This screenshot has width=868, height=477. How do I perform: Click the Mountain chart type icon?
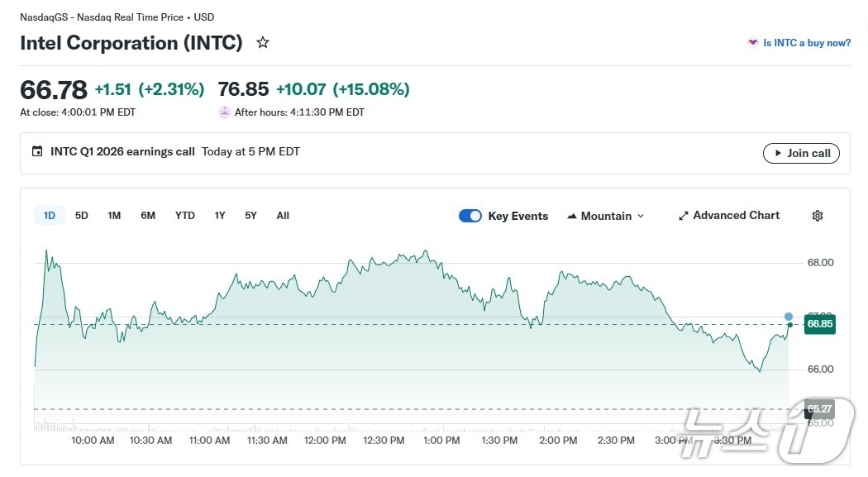[572, 216]
